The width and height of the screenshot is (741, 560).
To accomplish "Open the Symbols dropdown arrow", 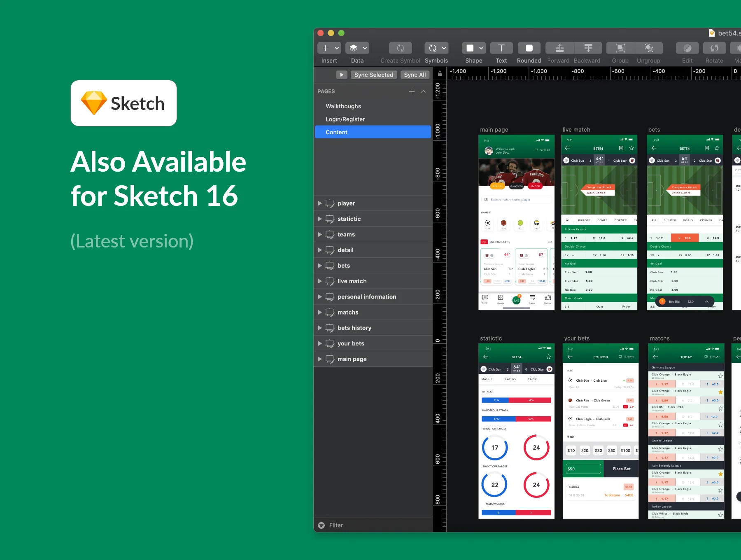I will [444, 48].
